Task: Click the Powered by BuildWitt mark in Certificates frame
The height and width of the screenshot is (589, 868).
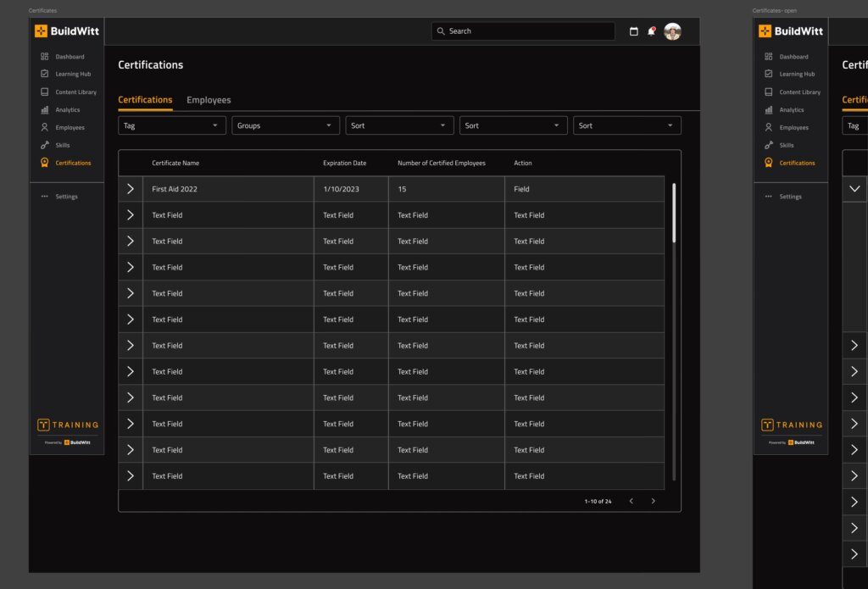Action: (68, 442)
